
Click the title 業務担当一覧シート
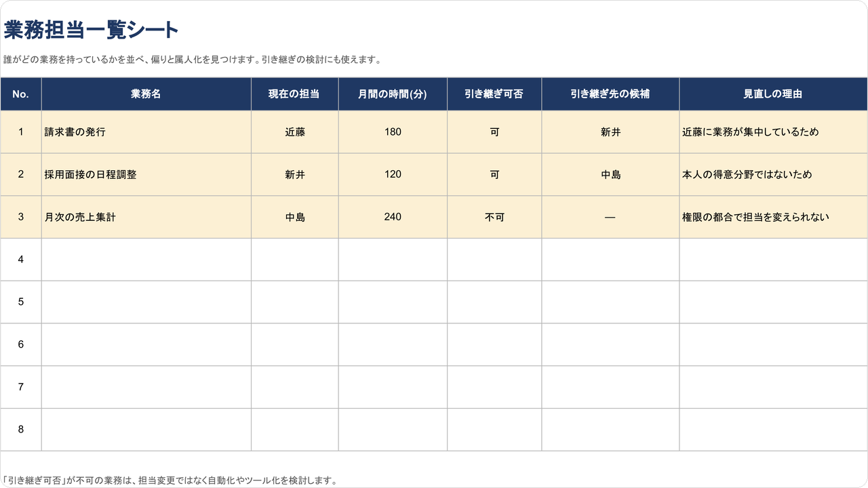click(91, 30)
